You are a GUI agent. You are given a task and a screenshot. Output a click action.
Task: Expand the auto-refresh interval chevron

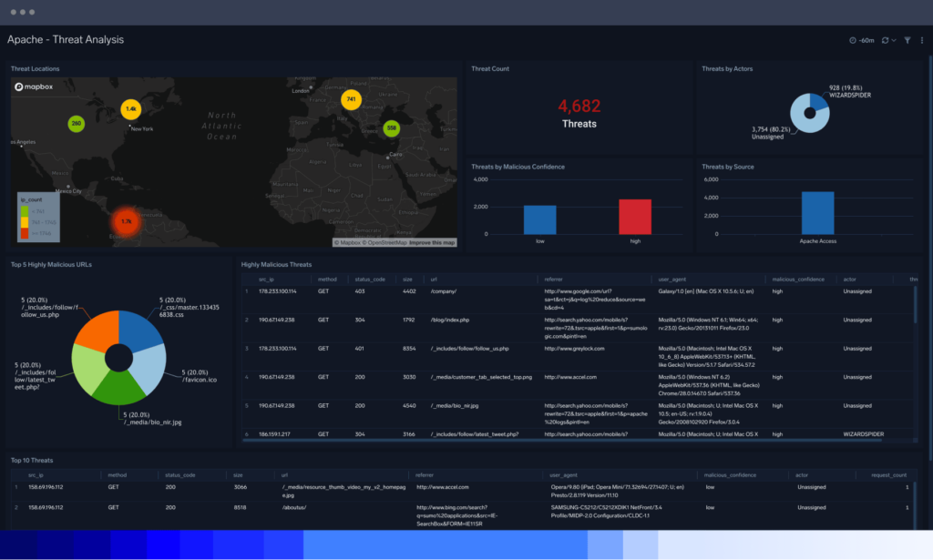tap(894, 40)
